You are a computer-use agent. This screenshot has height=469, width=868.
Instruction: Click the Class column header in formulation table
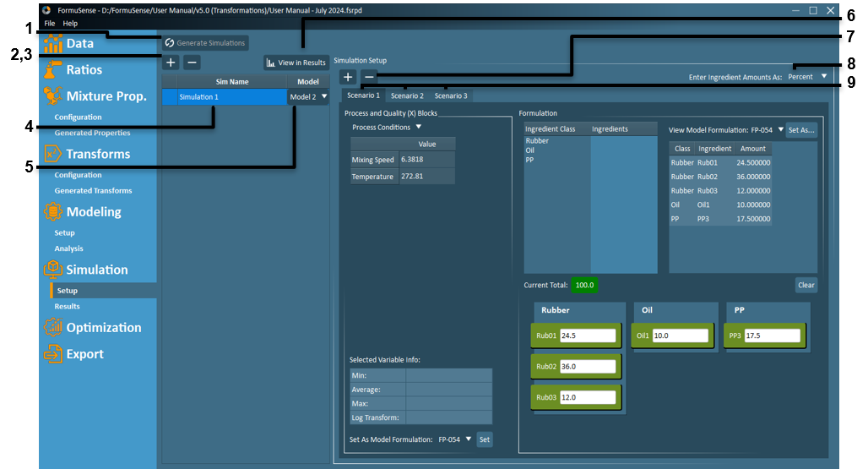coord(682,149)
